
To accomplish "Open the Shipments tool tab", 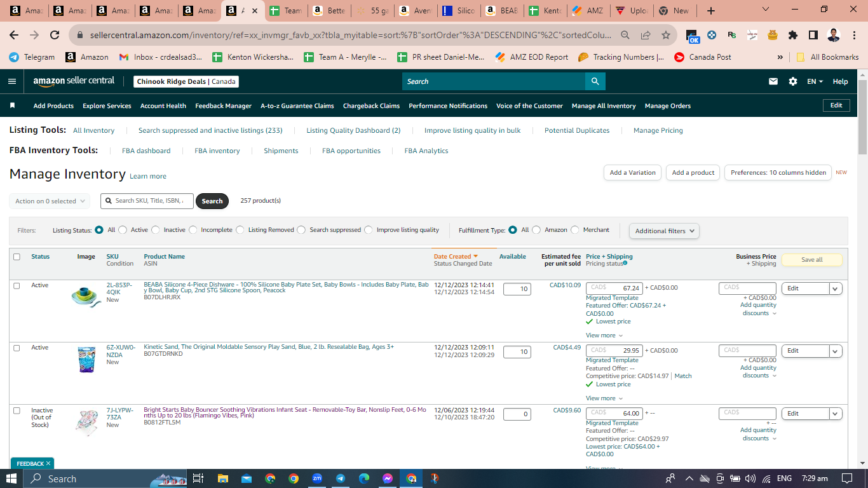I will 281,151.
